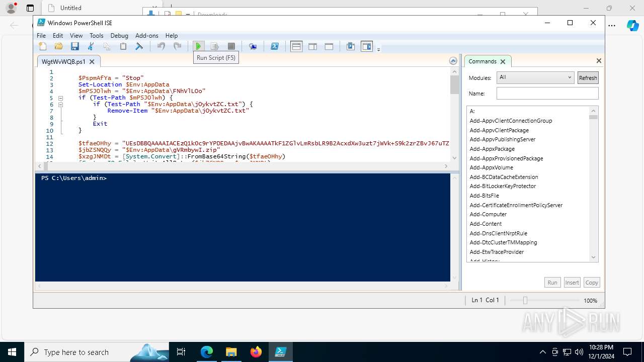Image resolution: width=644 pixels, height=362 pixels.
Task: Open the View menu
Action: [x=76, y=36]
